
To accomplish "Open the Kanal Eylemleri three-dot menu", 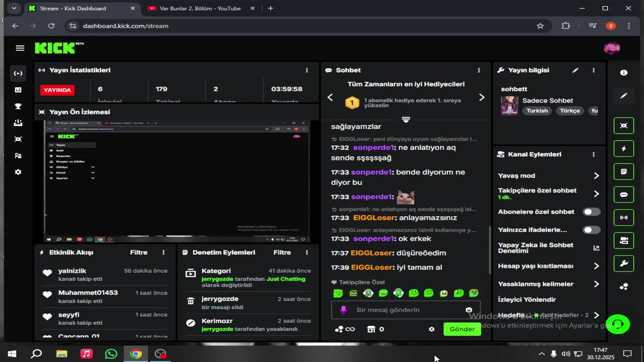I will point(594,154).
